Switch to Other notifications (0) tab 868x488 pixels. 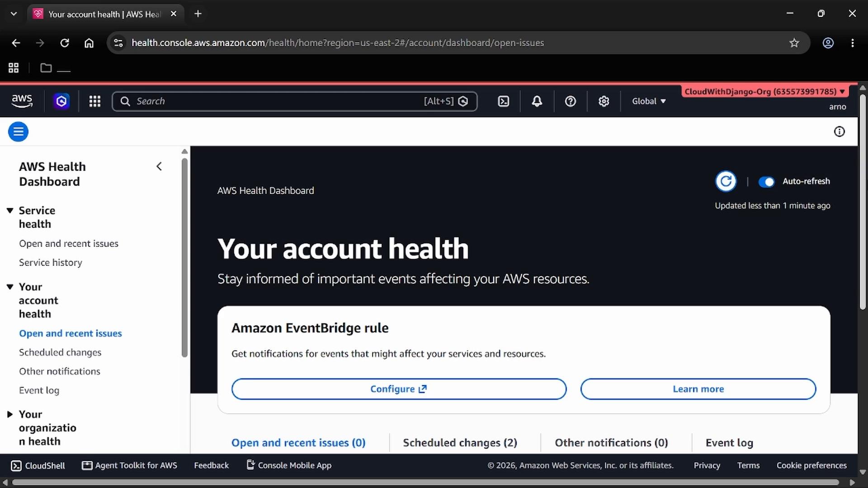point(611,443)
